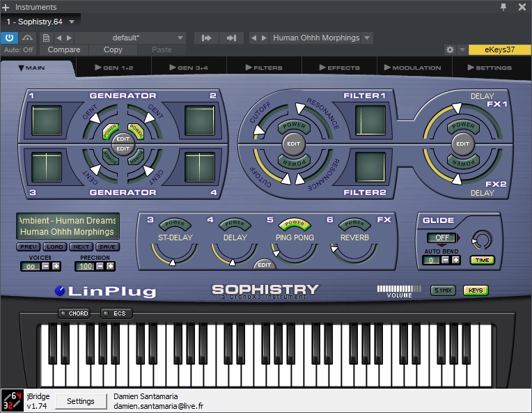
Task: Click upper generator EDIT button
Action: (123, 139)
